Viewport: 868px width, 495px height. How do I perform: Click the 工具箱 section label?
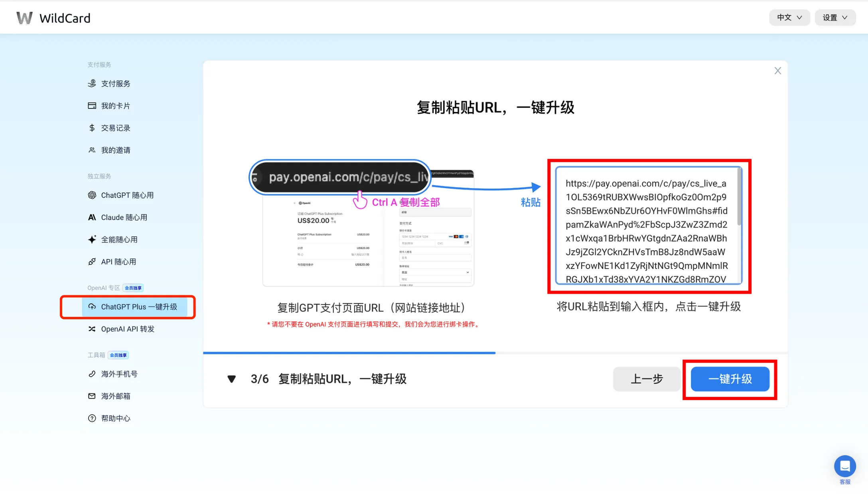click(x=96, y=355)
